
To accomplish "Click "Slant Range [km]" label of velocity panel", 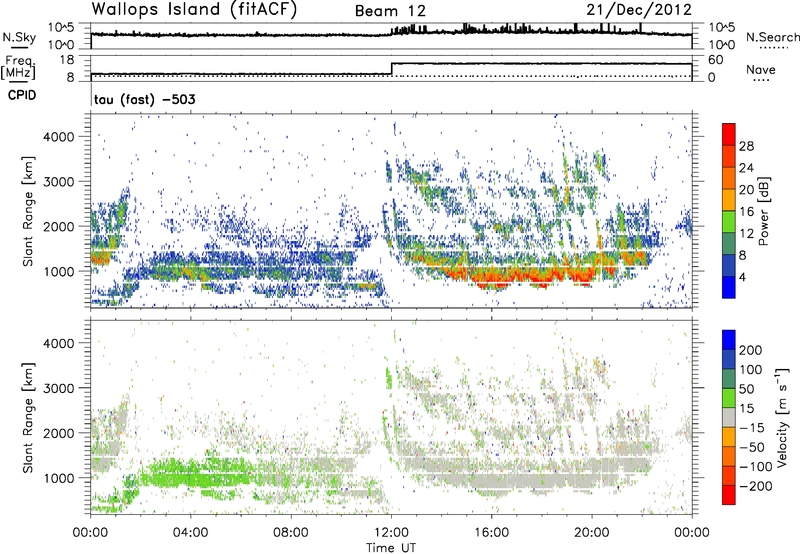I will coord(28,417).
